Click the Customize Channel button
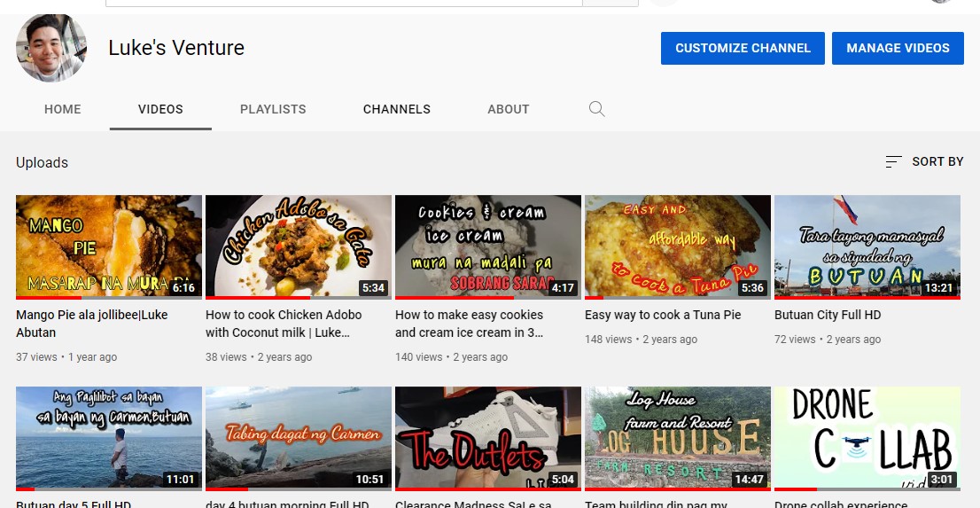 (x=743, y=48)
